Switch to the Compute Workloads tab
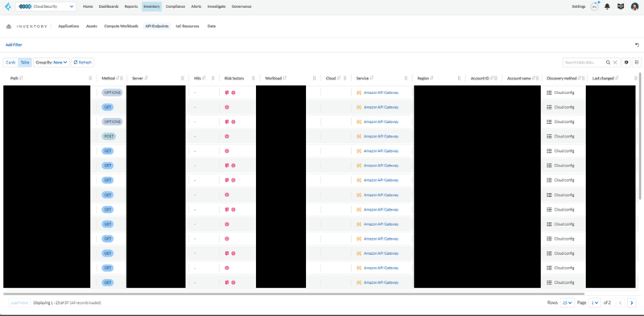 pyautogui.click(x=122, y=27)
